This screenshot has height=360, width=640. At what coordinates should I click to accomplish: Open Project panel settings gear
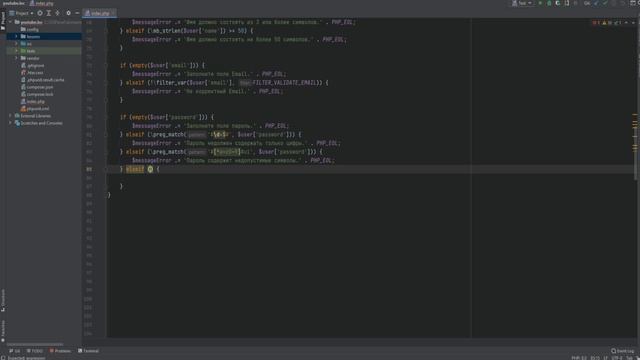tap(68, 13)
